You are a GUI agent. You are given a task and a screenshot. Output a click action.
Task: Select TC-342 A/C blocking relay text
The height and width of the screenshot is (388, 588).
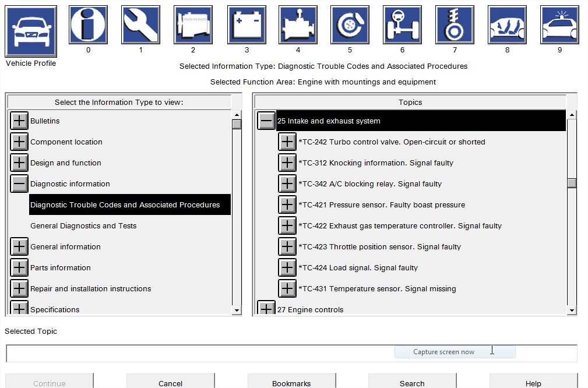pos(370,184)
